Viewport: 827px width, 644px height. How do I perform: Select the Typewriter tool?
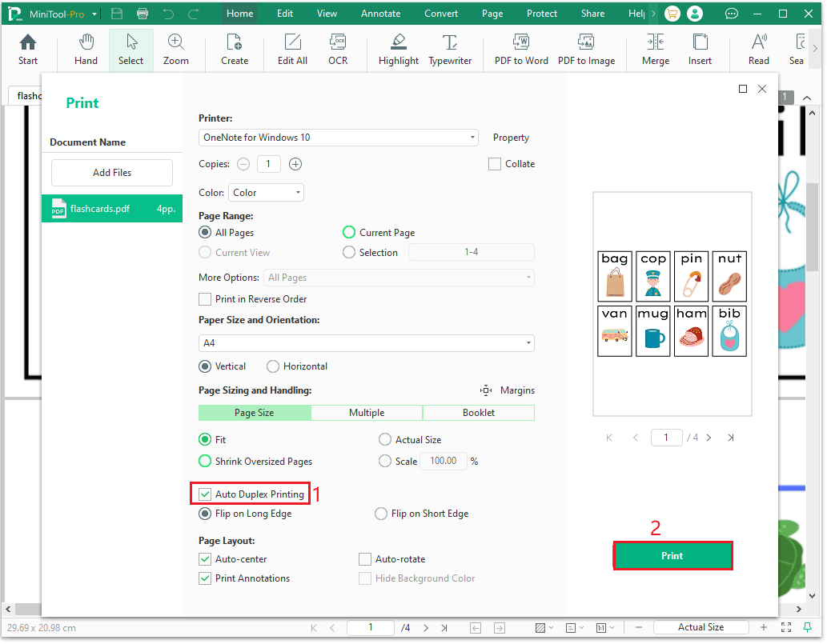pos(449,50)
